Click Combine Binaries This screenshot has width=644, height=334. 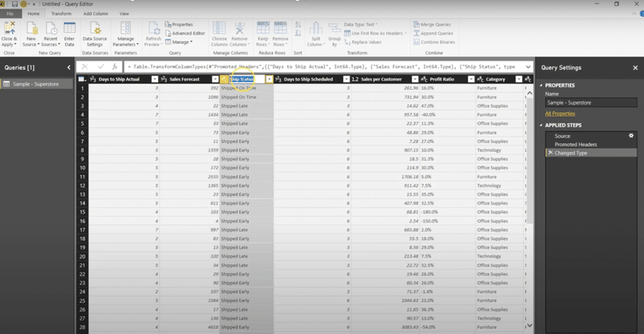(434, 42)
